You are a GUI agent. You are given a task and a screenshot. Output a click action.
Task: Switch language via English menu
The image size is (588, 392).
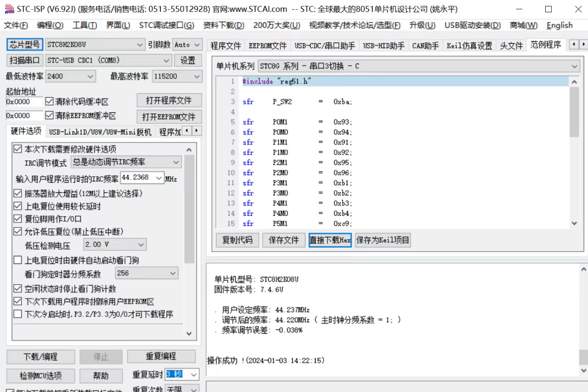(560, 25)
